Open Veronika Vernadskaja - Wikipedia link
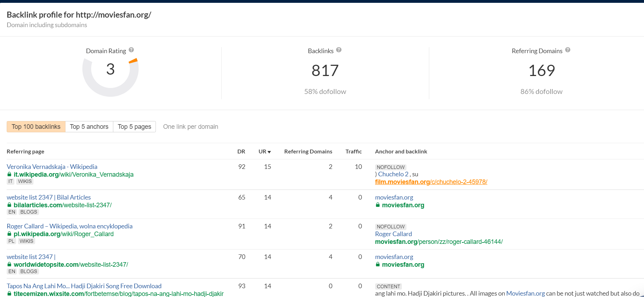 52,167
